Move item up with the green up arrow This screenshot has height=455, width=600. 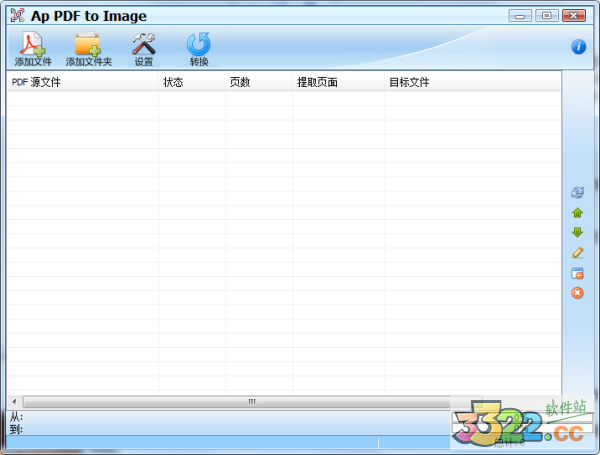pos(577,212)
